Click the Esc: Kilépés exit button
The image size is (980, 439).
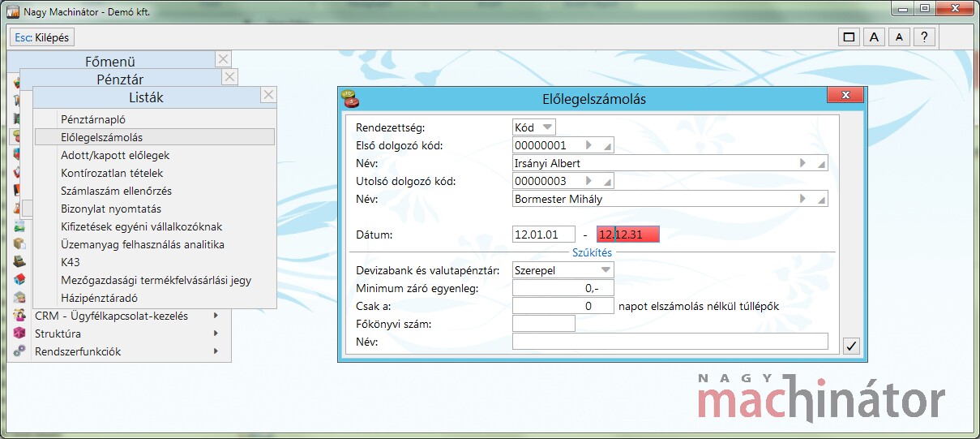[42, 37]
